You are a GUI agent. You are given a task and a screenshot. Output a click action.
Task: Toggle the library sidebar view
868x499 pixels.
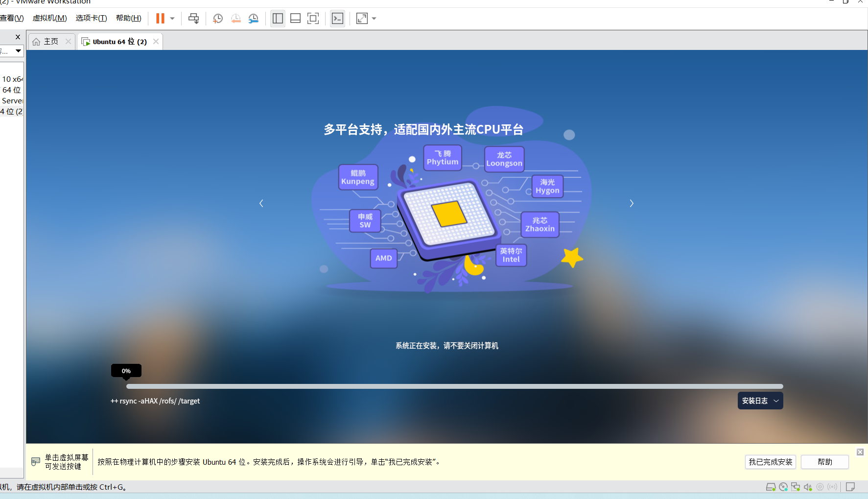pyautogui.click(x=278, y=19)
